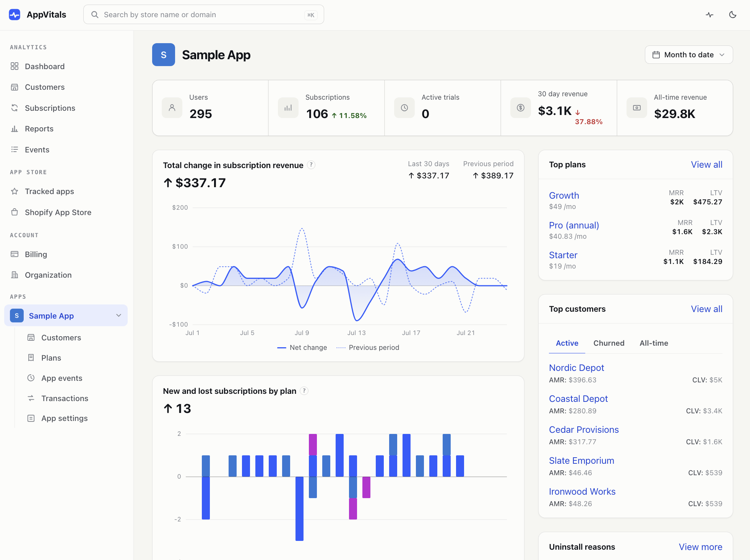Open the Month to date dropdown
The height and width of the screenshot is (560, 750).
(x=688, y=55)
